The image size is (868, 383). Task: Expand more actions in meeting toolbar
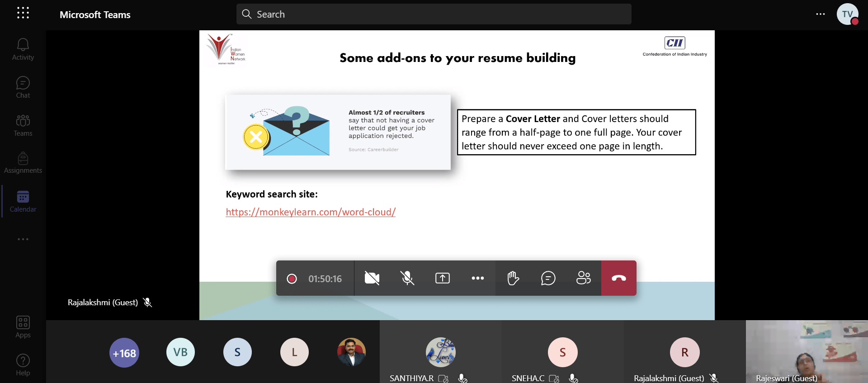478,278
